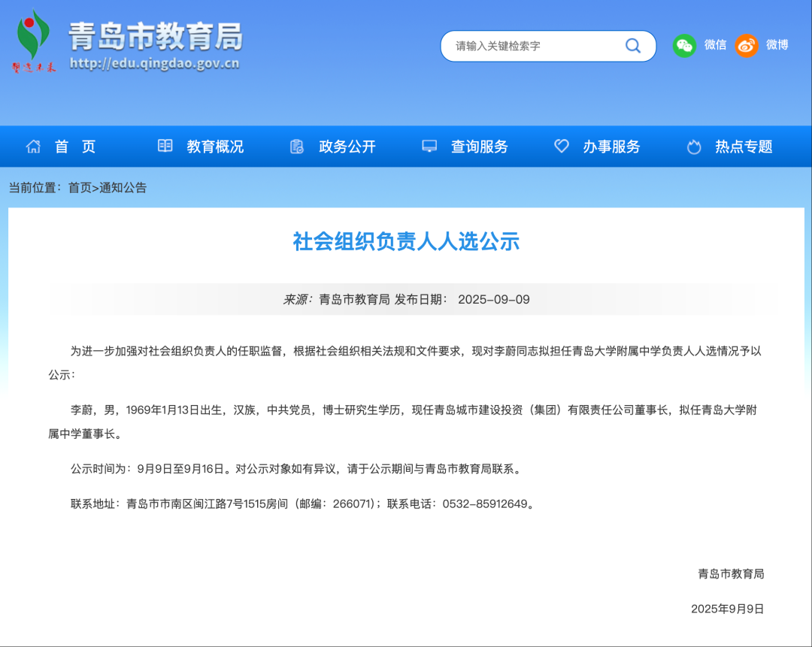Image resolution: width=812 pixels, height=647 pixels.
Task: Click the search magnifier icon
Action: click(x=633, y=46)
